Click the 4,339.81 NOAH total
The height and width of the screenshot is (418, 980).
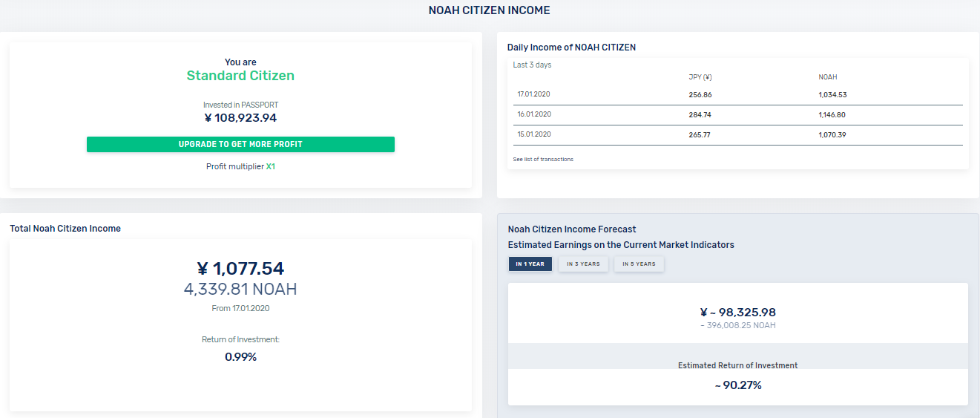pyautogui.click(x=240, y=289)
